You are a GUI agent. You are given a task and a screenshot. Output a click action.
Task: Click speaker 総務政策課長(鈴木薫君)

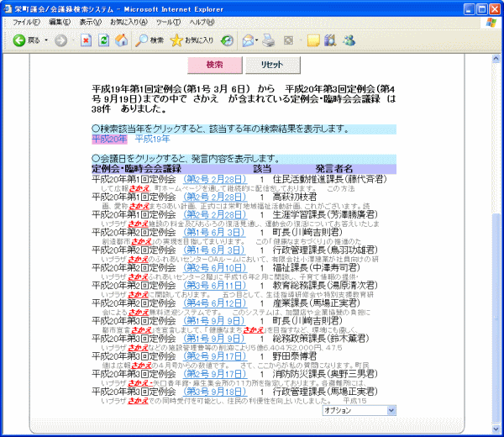click(x=321, y=339)
